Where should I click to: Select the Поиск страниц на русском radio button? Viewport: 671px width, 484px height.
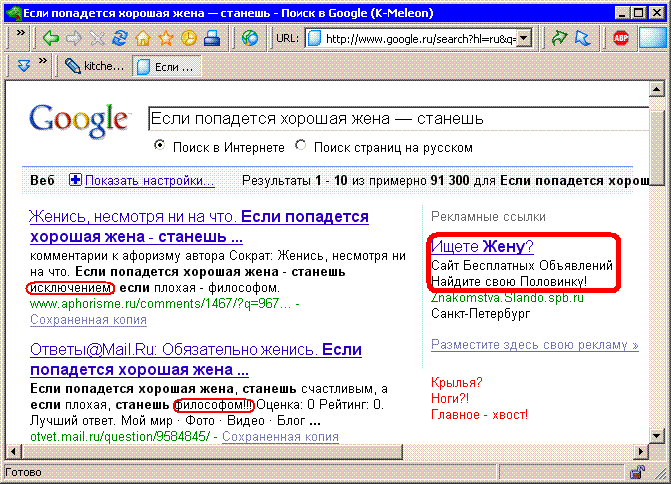coord(301,145)
